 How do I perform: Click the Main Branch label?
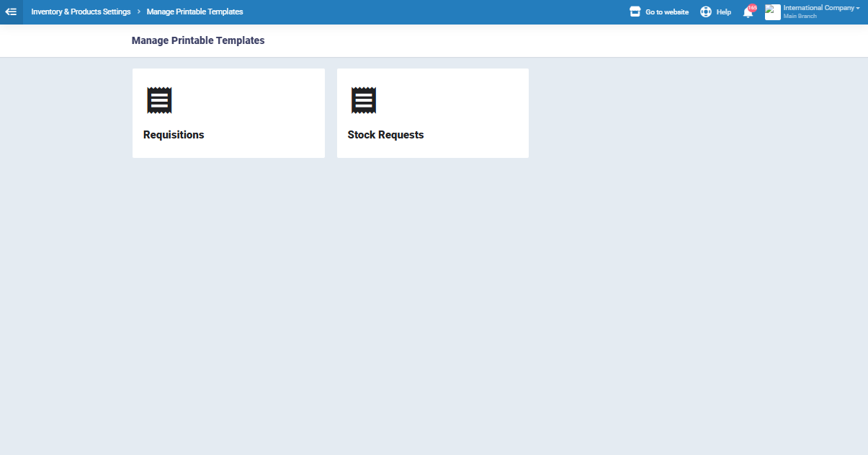tap(800, 16)
